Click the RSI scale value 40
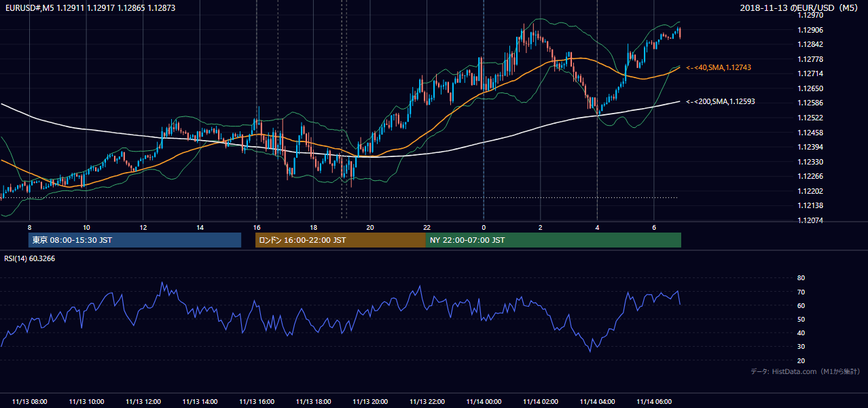Image resolution: width=868 pixels, height=408 pixels. click(x=801, y=333)
